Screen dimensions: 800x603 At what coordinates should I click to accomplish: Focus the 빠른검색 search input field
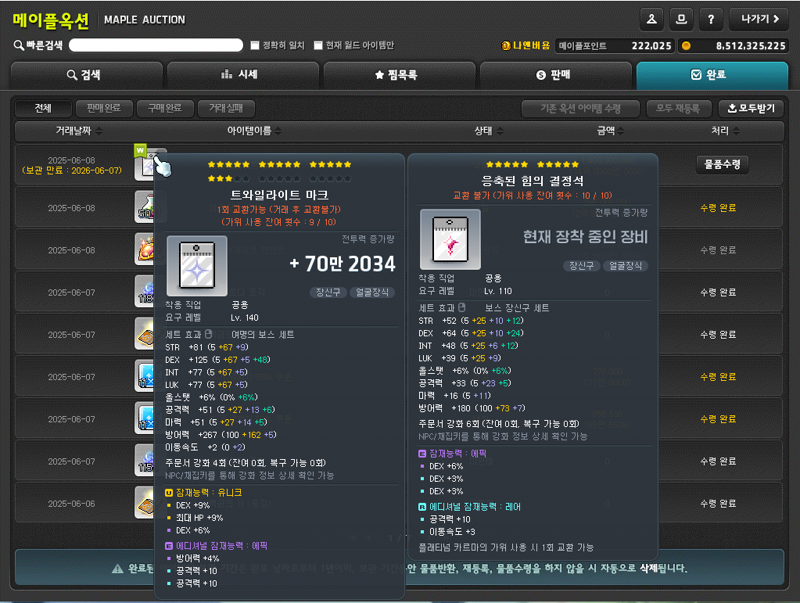click(x=156, y=45)
